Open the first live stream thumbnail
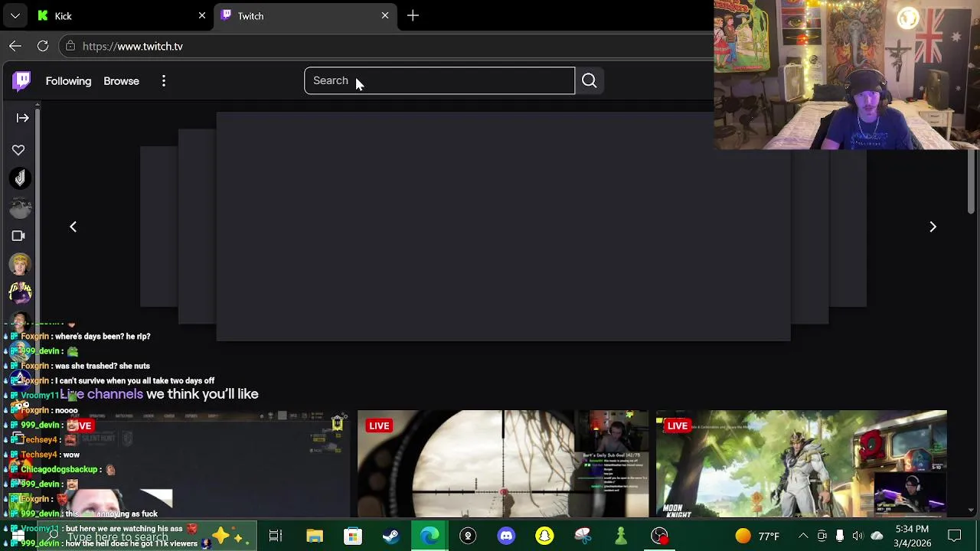This screenshot has height=551, width=980. [x=204, y=464]
